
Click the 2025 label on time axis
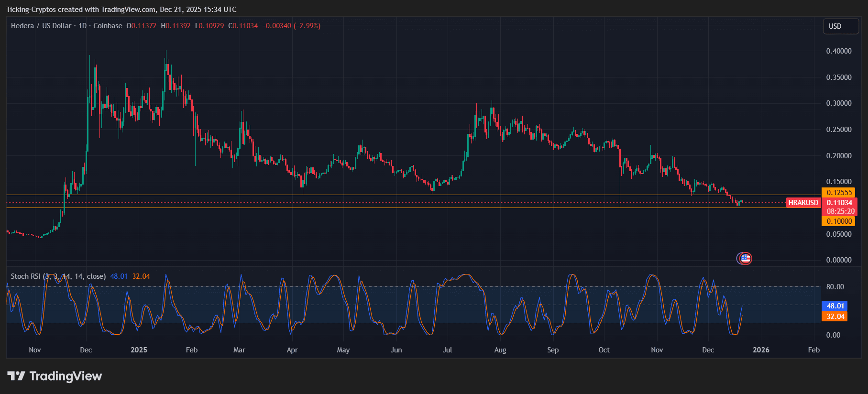point(139,350)
